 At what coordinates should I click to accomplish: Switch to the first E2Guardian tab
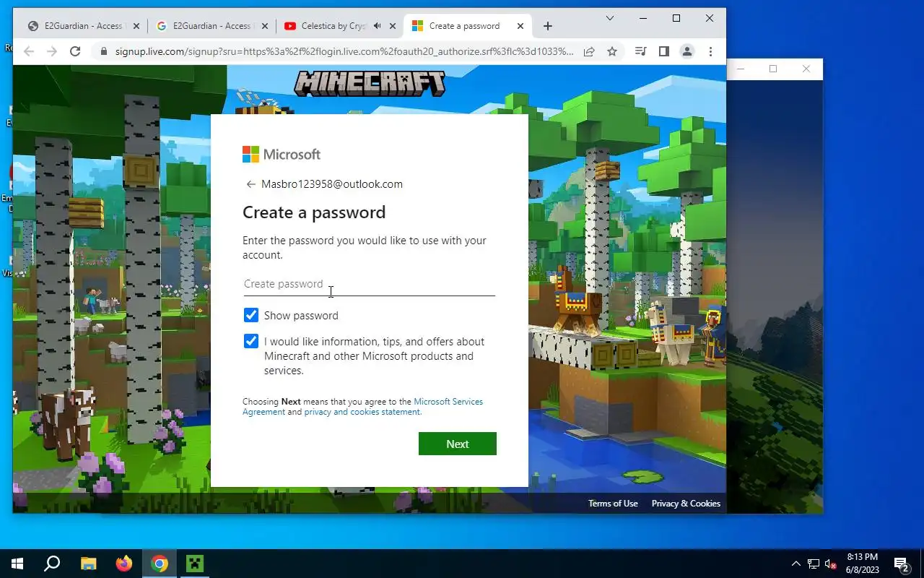tap(84, 26)
